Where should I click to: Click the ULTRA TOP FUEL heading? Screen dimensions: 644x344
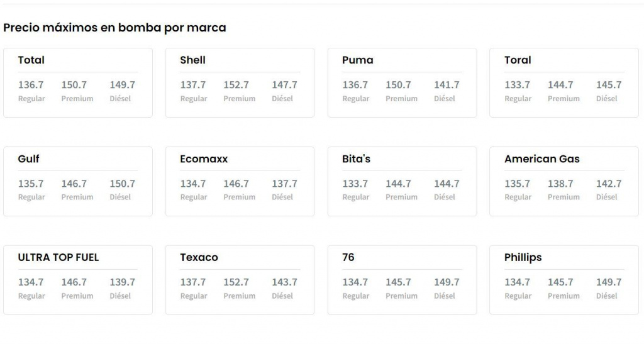point(58,257)
